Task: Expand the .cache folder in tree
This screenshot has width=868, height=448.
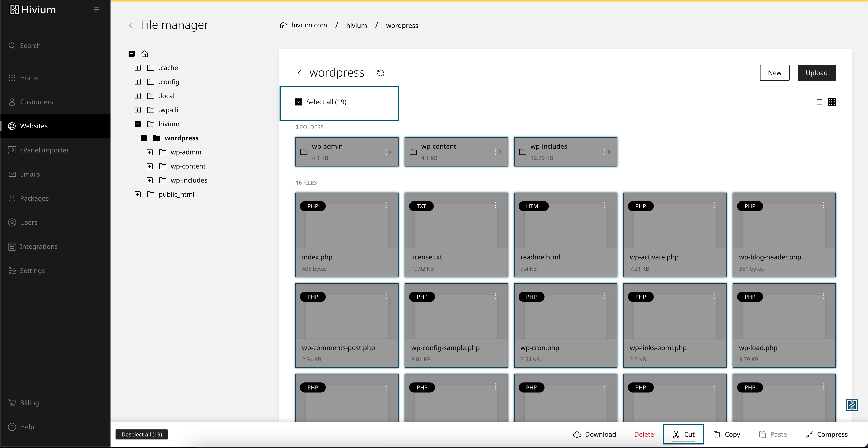Action: (x=137, y=68)
